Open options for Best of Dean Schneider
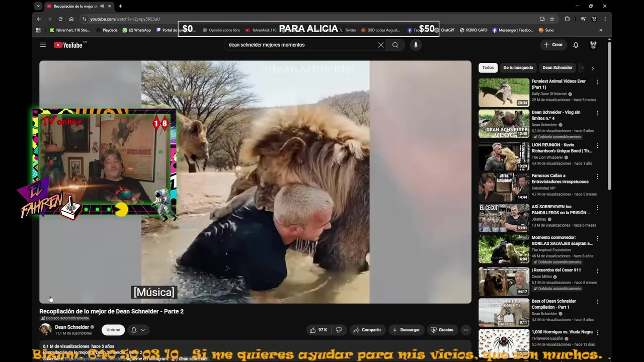The width and height of the screenshot is (644, 362). [x=597, y=302]
